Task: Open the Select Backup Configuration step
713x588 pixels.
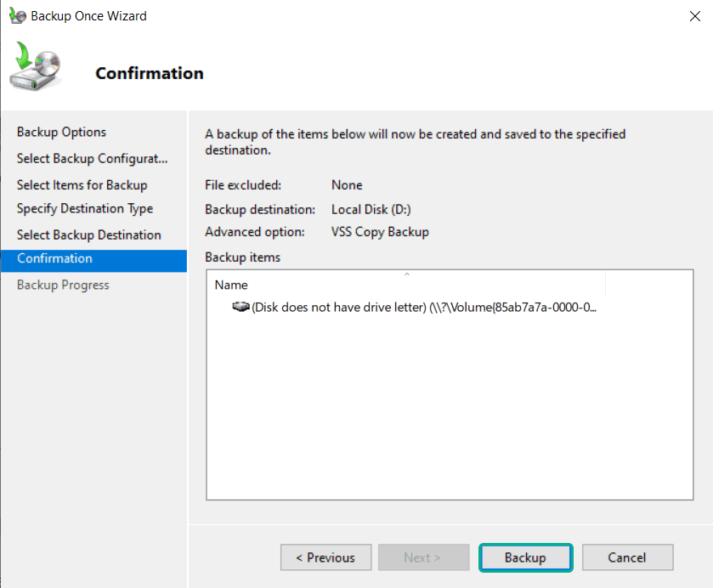Action: coord(93,158)
